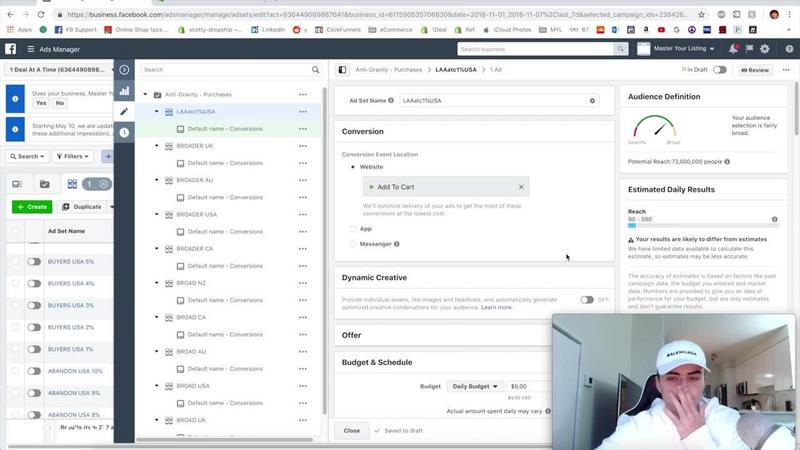Viewport: 800px width, 450px height.
Task: Answer Yes to the business prompt
Action: point(41,103)
